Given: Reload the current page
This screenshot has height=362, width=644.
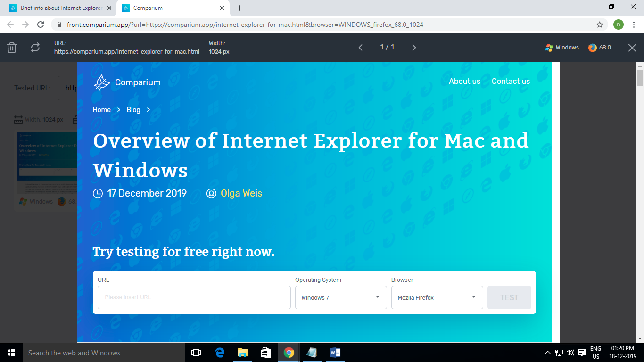Looking at the screenshot, I should [41, 25].
